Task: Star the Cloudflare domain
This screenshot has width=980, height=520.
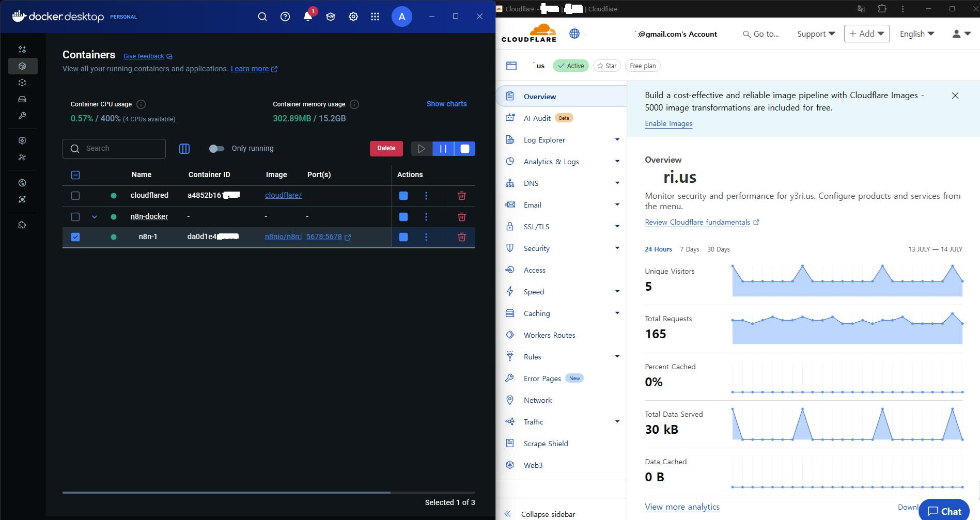Action: 607,66
